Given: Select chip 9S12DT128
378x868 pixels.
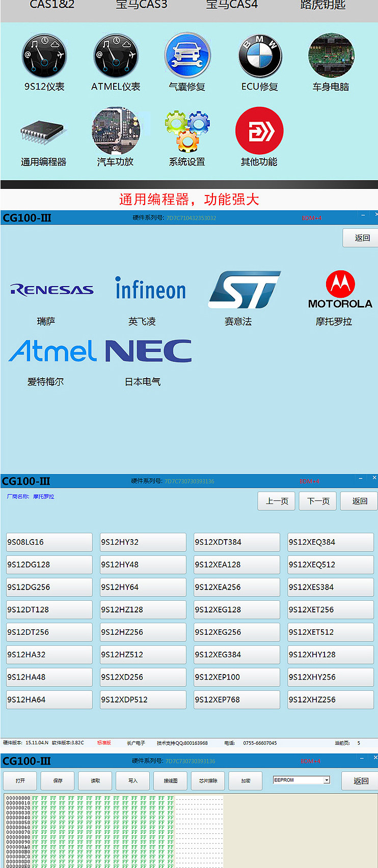Looking at the screenshot, I should (x=49, y=609).
